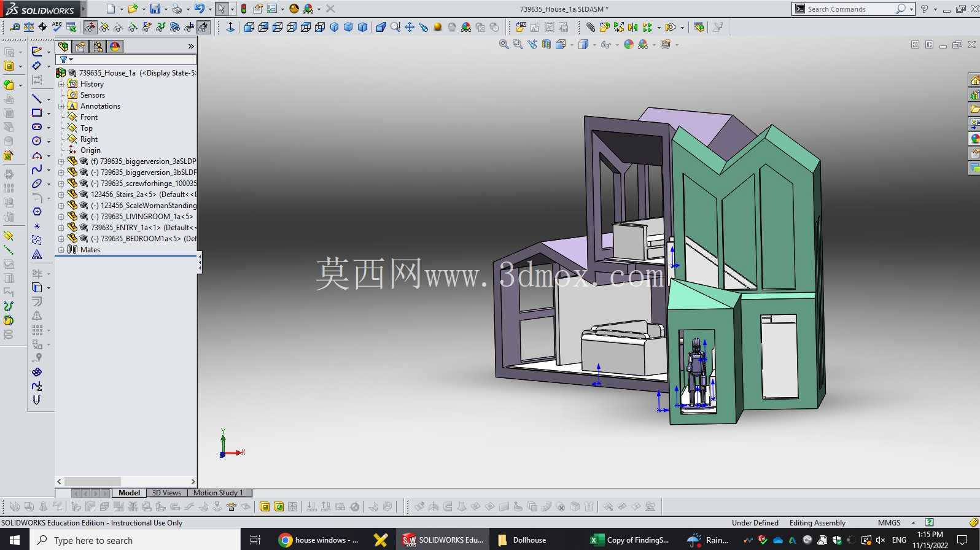Switch to PropertyManager tab
The width and height of the screenshot is (980, 550).
click(x=80, y=47)
